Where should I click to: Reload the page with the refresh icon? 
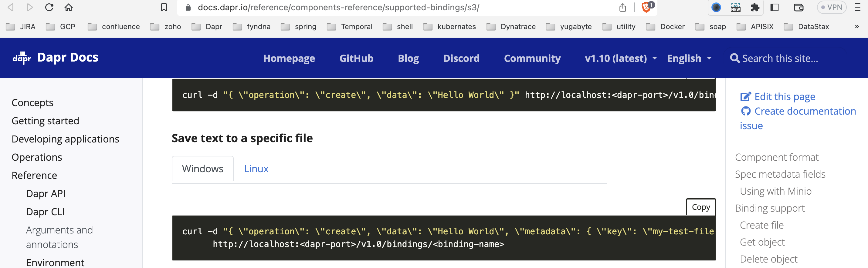click(x=49, y=7)
